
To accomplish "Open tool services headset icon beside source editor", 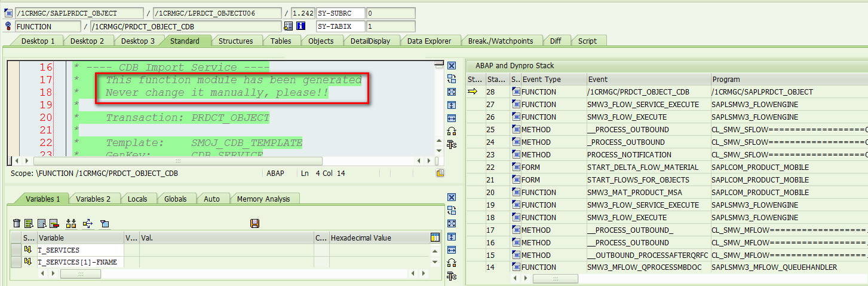I will tap(452, 131).
